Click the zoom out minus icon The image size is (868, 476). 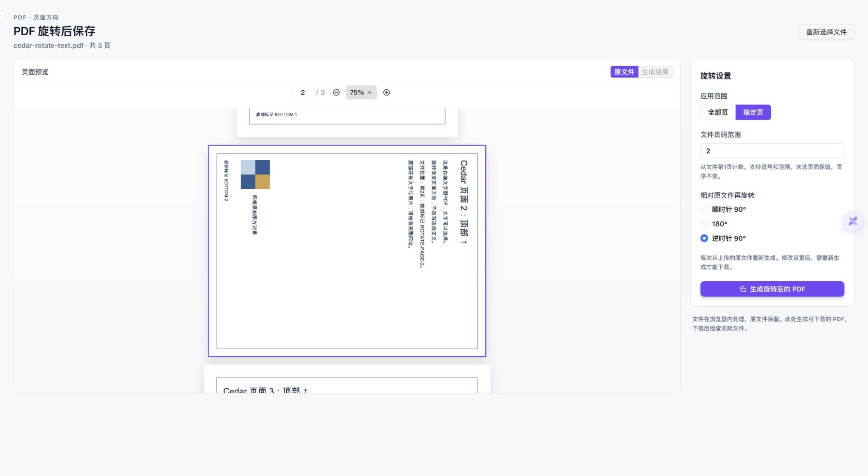[336, 93]
